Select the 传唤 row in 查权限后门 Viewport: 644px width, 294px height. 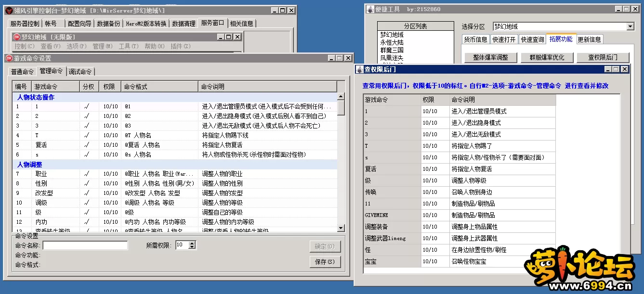pyautogui.click(x=460, y=192)
